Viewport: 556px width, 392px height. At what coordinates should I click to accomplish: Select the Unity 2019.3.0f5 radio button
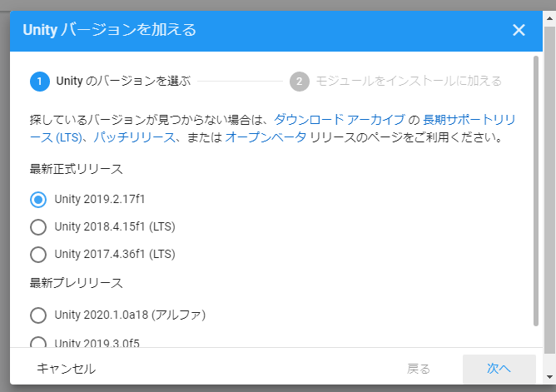pos(38,342)
